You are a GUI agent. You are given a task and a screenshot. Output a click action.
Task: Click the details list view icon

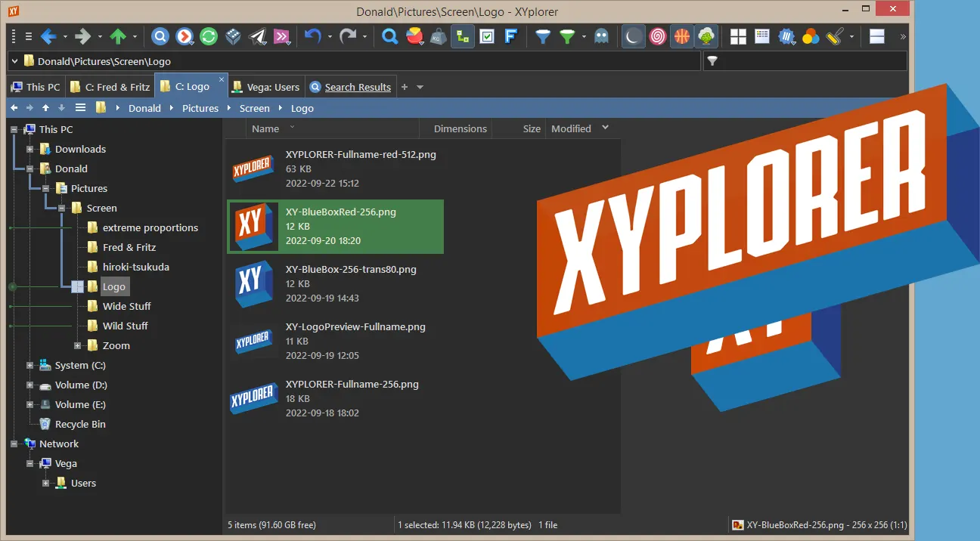point(762,36)
